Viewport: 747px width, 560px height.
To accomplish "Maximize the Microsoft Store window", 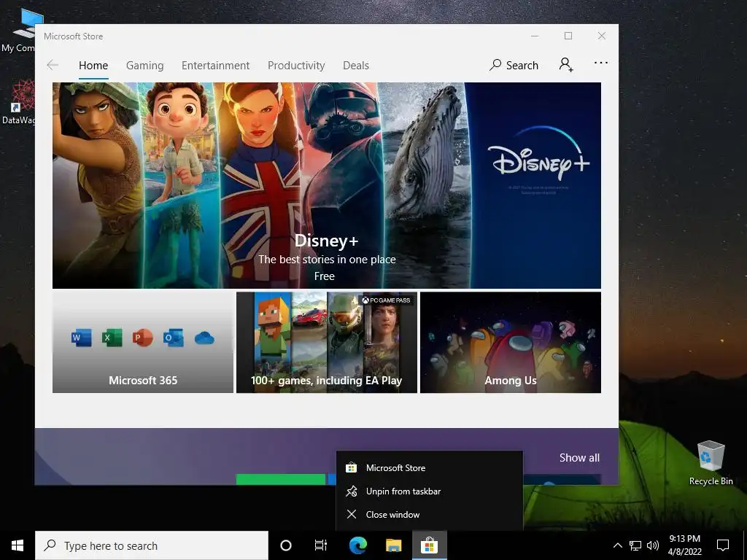I will click(x=568, y=36).
